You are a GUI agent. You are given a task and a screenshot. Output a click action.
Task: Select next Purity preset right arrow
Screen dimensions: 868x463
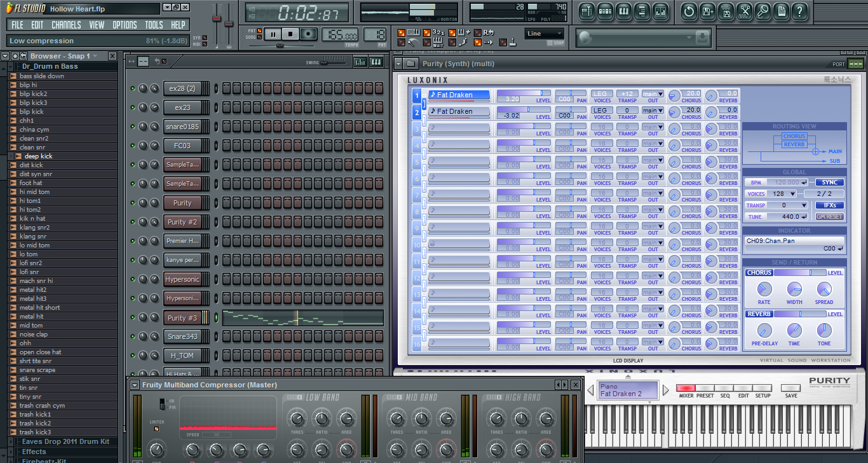[666, 389]
